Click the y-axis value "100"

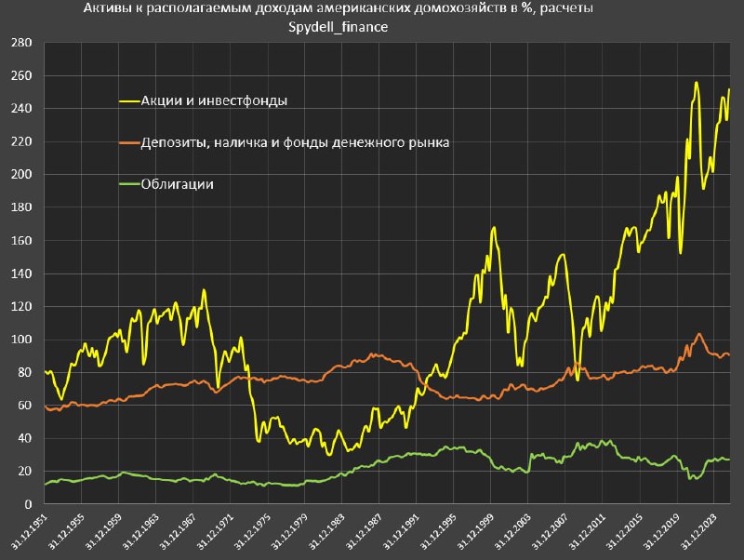click(21, 340)
